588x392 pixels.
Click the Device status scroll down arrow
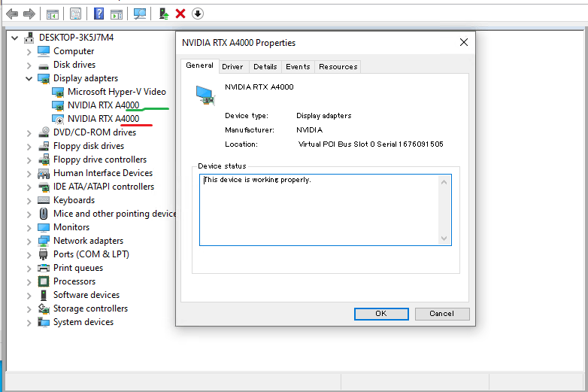tap(444, 239)
